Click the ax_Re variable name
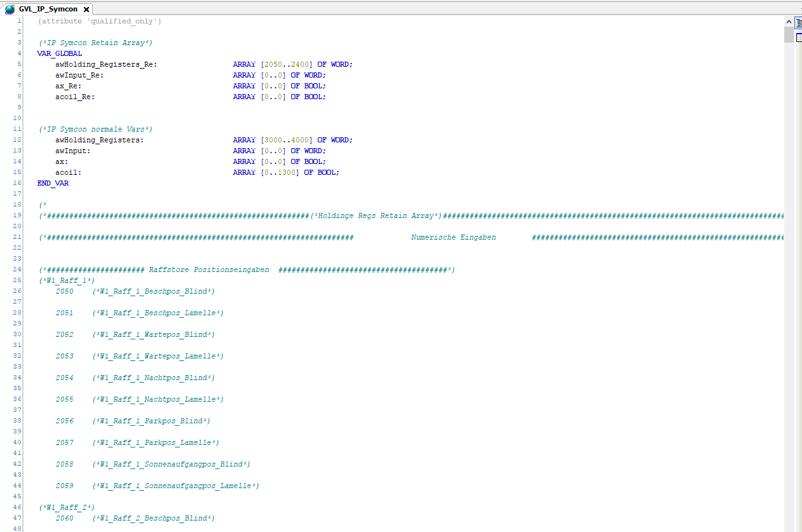Screen dimensions: 802x532 (69, 86)
